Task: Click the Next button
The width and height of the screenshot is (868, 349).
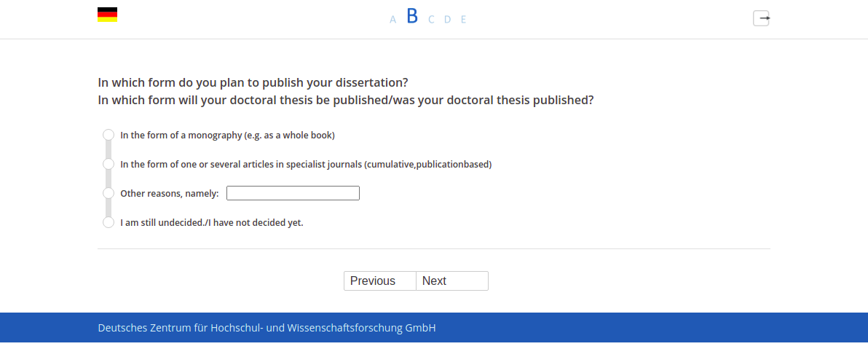Action: [x=452, y=281]
